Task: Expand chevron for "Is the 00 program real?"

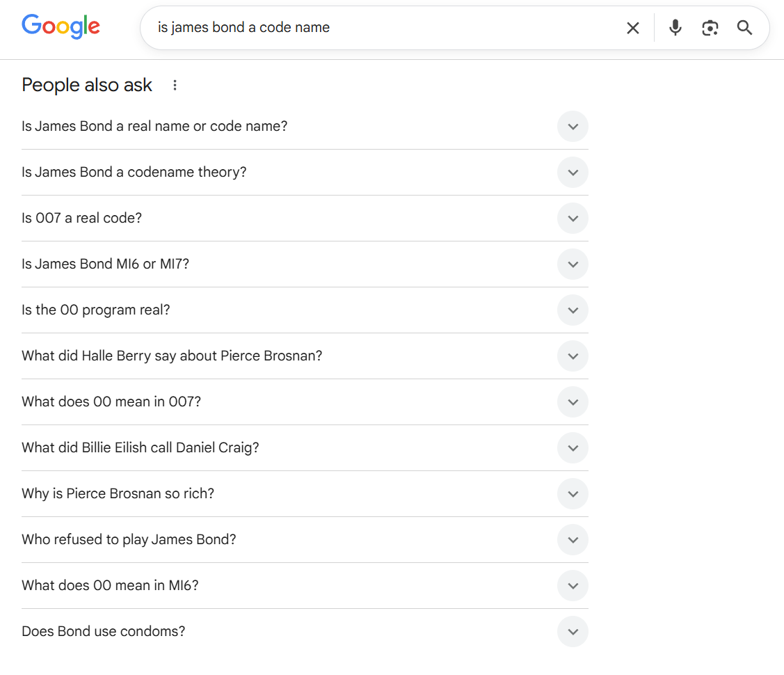Action: [573, 310]
